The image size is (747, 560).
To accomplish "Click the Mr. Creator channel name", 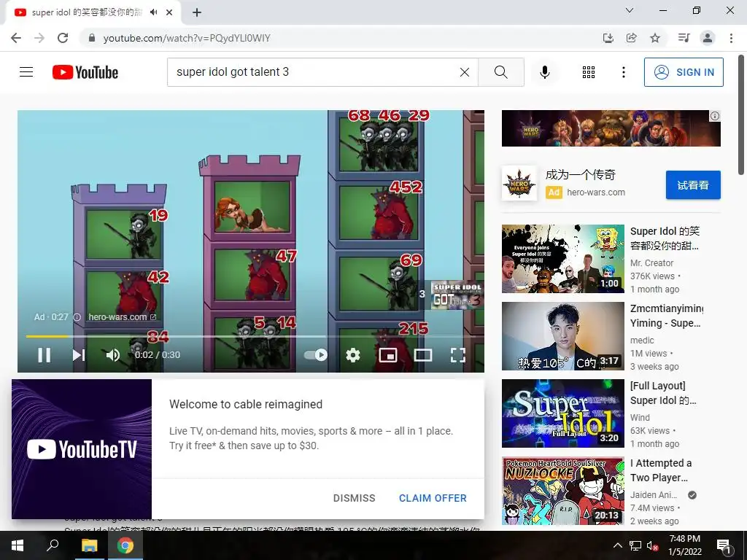I will [x=651, y=262].
